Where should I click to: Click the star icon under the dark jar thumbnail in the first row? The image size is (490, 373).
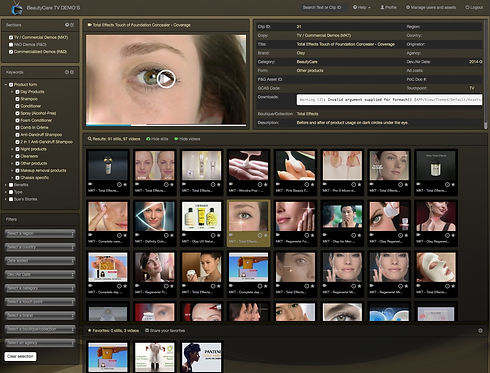453,184
